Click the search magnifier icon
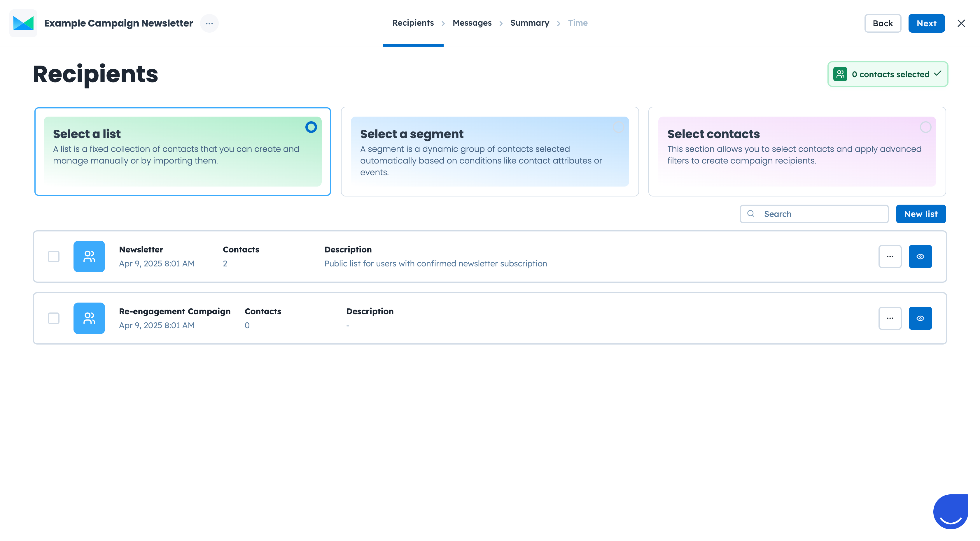This screenshot has height=541, width=980. coord(750,214)
